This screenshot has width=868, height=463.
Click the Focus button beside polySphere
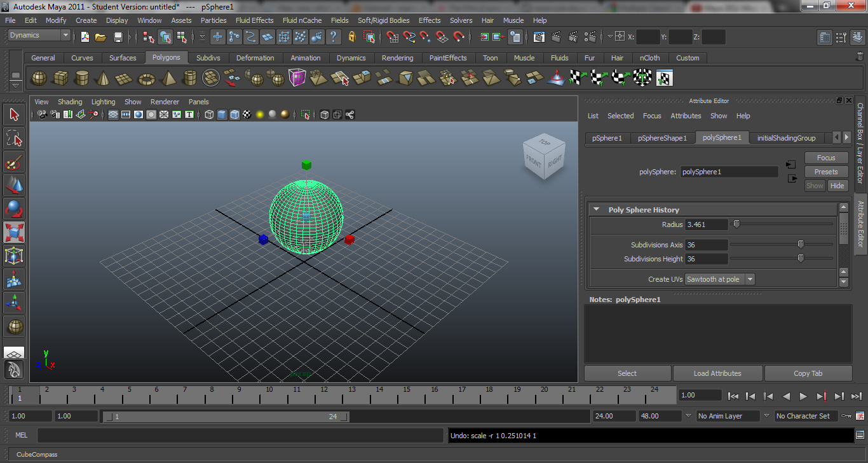[826, 158]
